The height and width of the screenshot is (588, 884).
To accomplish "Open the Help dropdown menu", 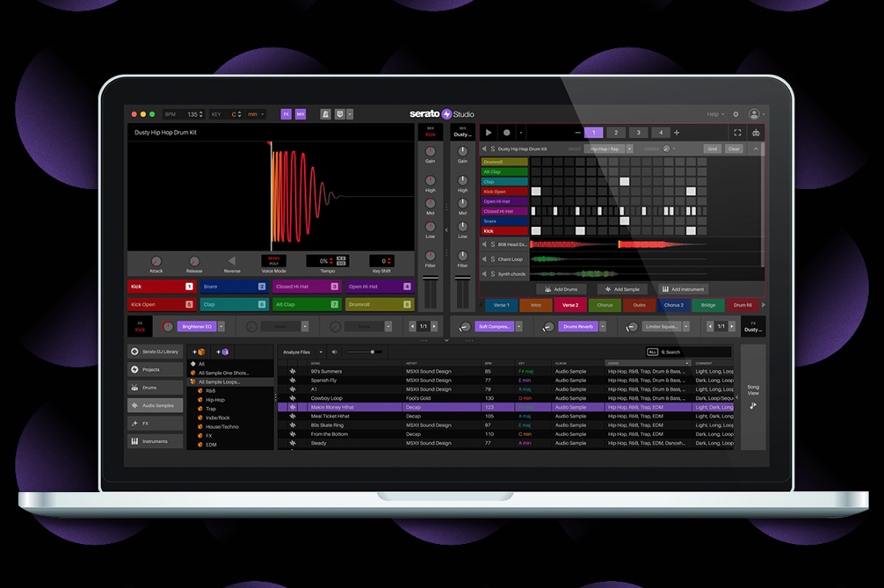I will coord(715,114).
